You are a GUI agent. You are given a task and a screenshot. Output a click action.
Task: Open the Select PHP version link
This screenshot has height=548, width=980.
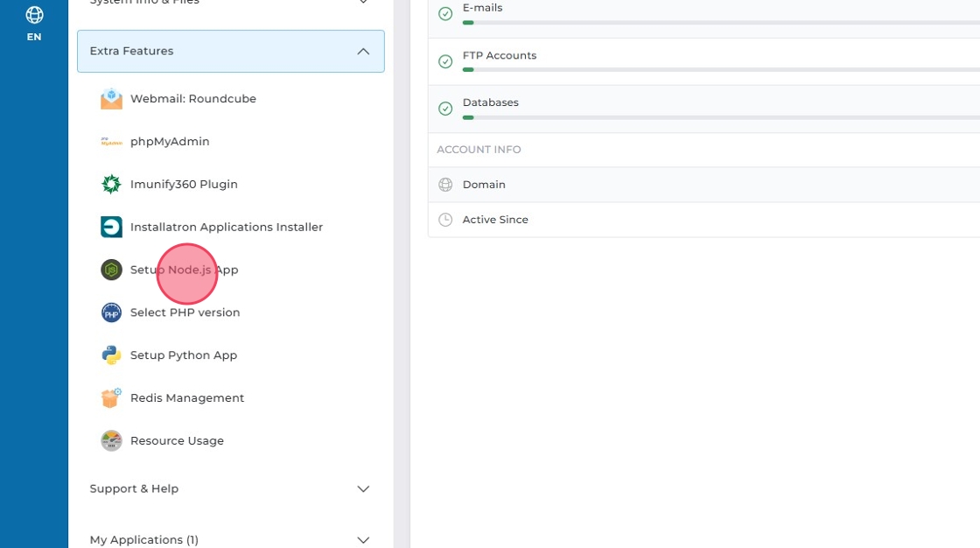tap(185, 313)
